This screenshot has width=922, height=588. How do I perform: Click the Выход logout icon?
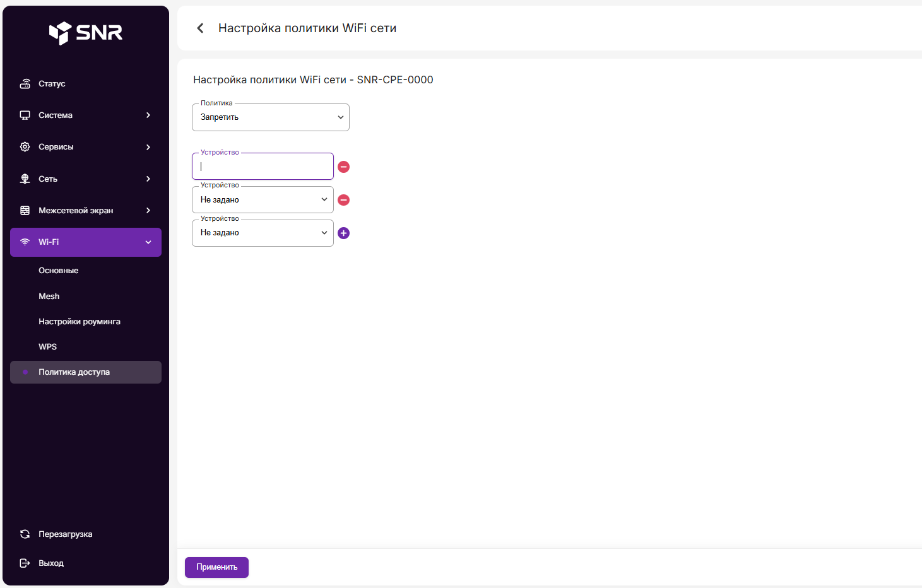coord(25,563)
